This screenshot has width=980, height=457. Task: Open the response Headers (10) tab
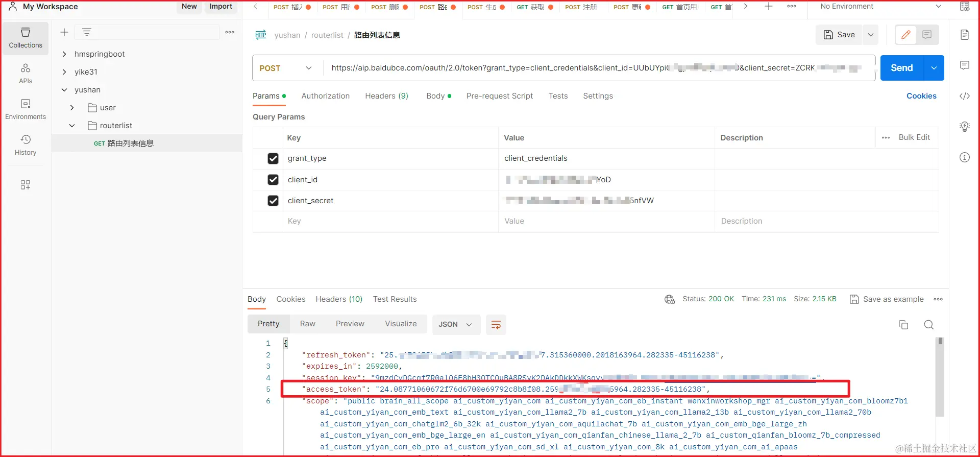339,299
